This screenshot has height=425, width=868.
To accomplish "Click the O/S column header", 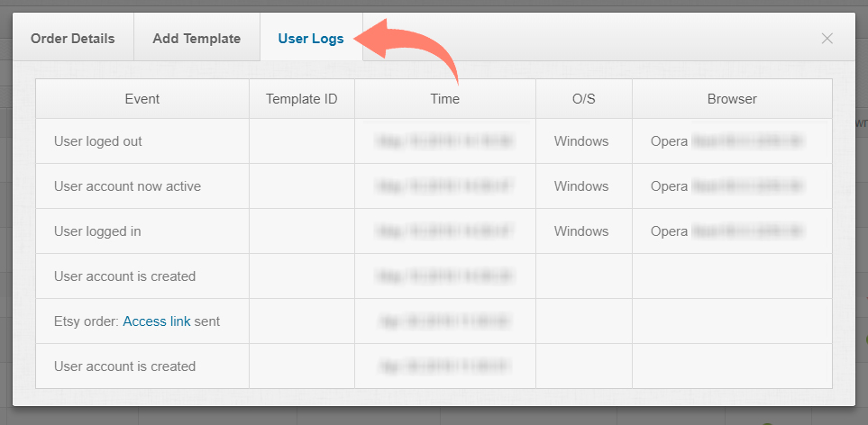I will tap(584, 99).
